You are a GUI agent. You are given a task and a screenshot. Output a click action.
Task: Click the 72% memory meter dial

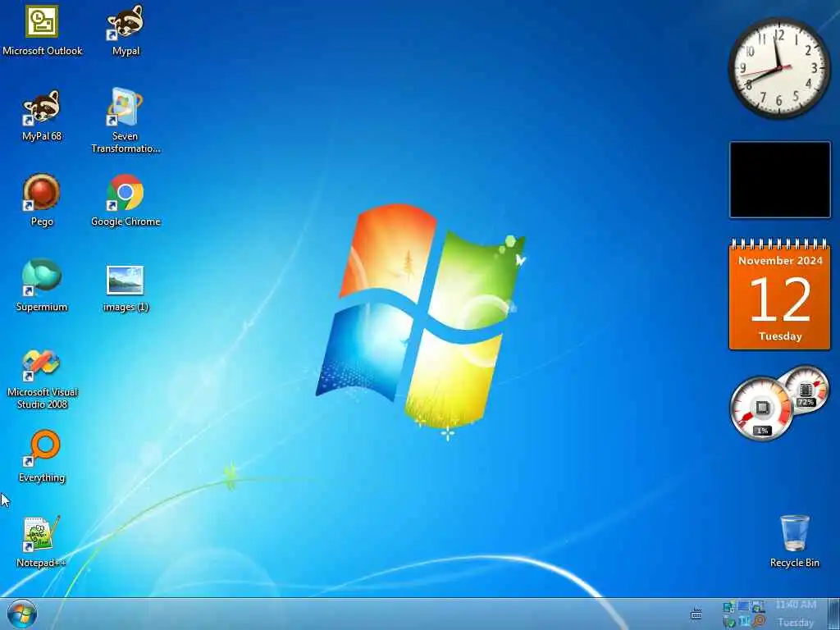[806, 390]
